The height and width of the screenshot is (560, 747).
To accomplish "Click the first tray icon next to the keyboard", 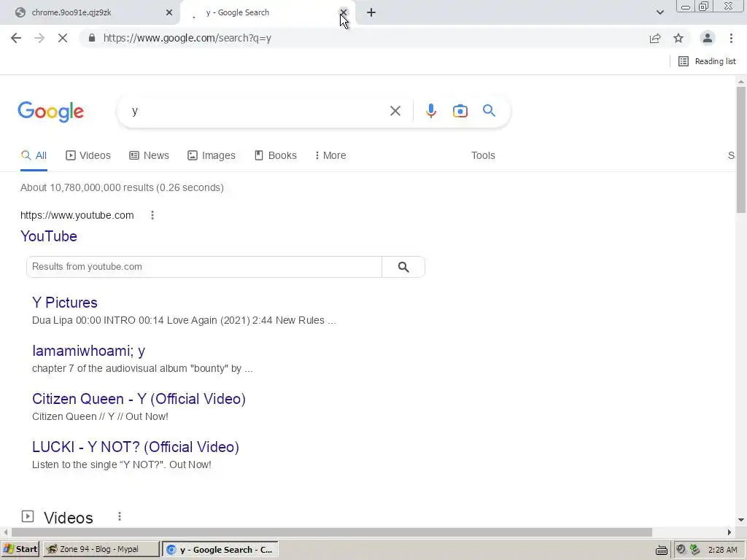I will point(681,550).
